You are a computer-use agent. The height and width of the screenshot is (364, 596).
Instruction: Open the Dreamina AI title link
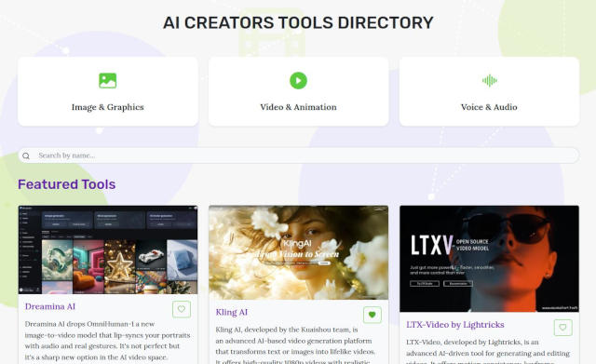click(50, 306)
